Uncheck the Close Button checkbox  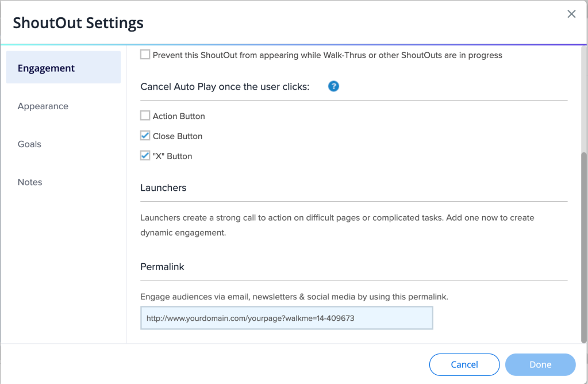pos(145,136)
